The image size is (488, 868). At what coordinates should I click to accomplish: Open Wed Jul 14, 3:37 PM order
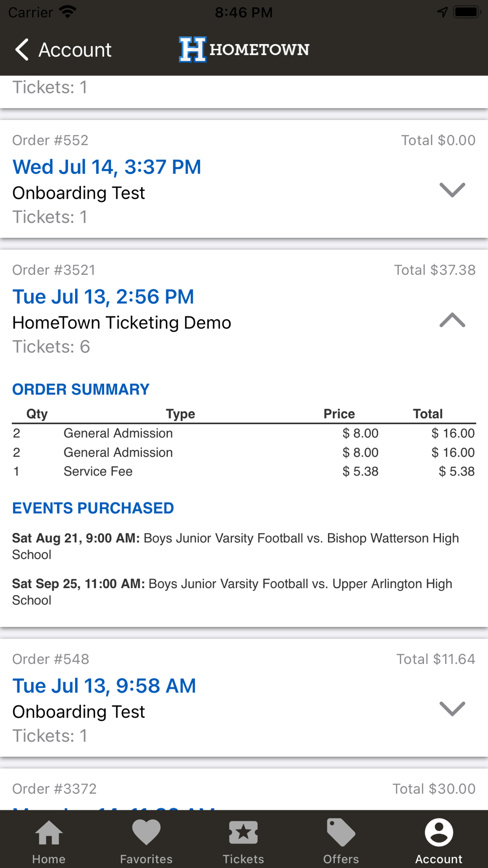coord(107,167)
